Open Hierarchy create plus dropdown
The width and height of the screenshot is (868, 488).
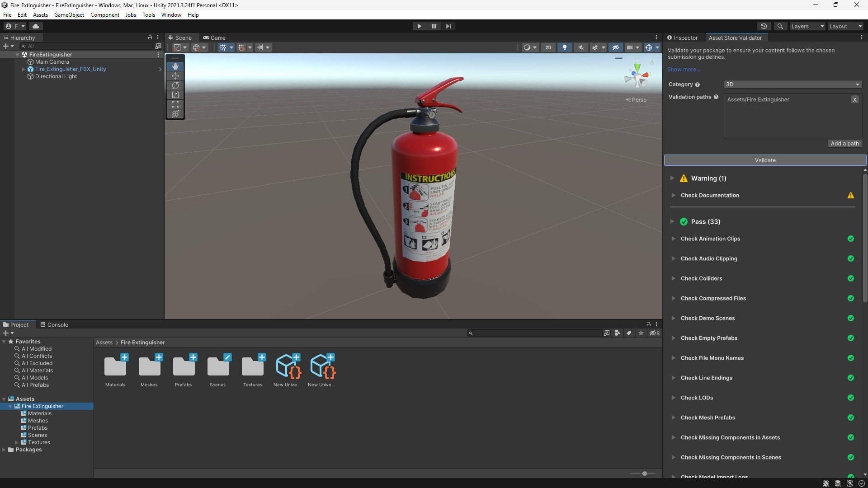click(x=8, y=46)
